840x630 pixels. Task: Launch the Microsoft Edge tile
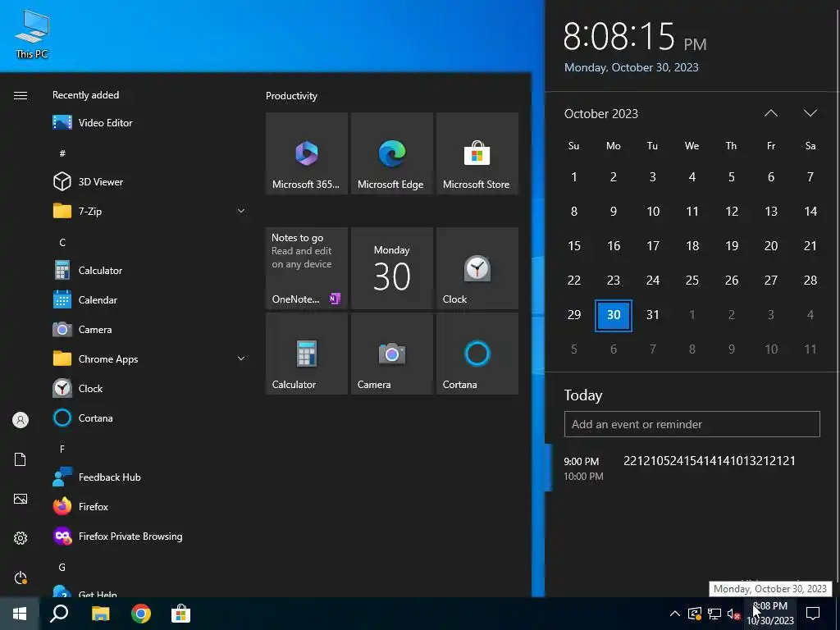pos(391,153)
